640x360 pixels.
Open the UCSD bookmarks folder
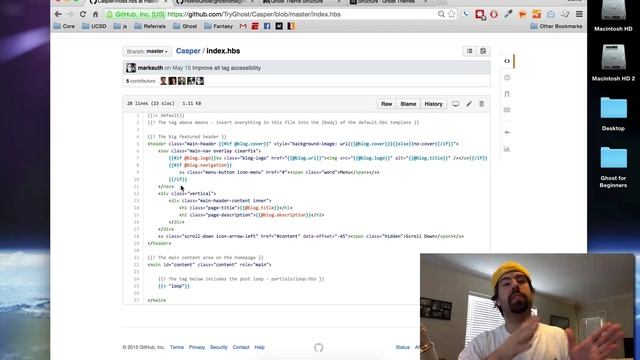click(x=94, y=26)
